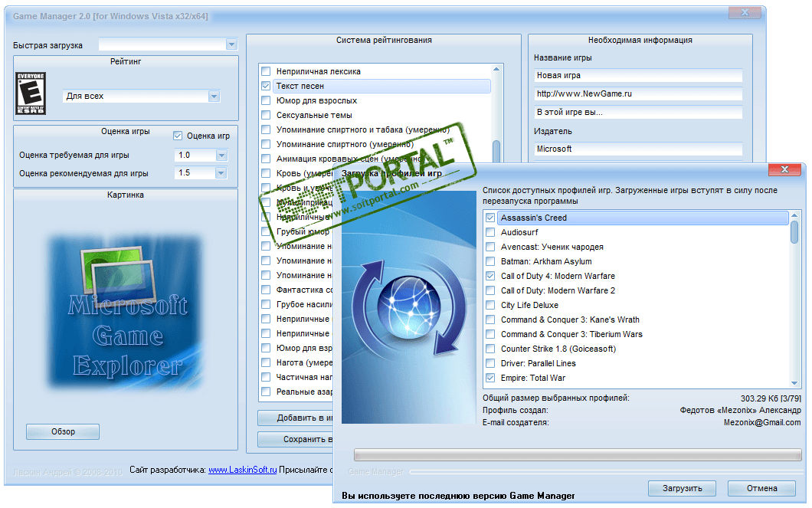Check Command & Conquer 3: Tiberium Wars
Image resolution: width=812 pixels, height=508 pixels.
tap(490, 334)
